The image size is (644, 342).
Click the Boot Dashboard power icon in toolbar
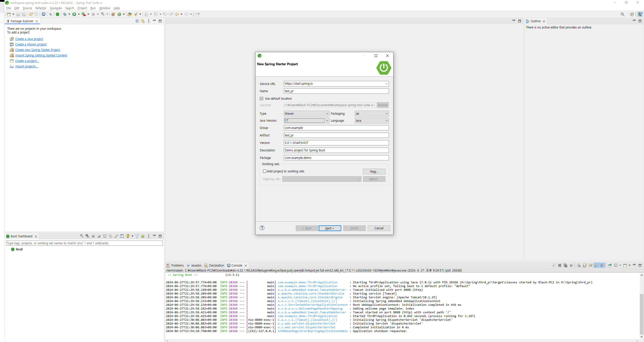point(57,14)
